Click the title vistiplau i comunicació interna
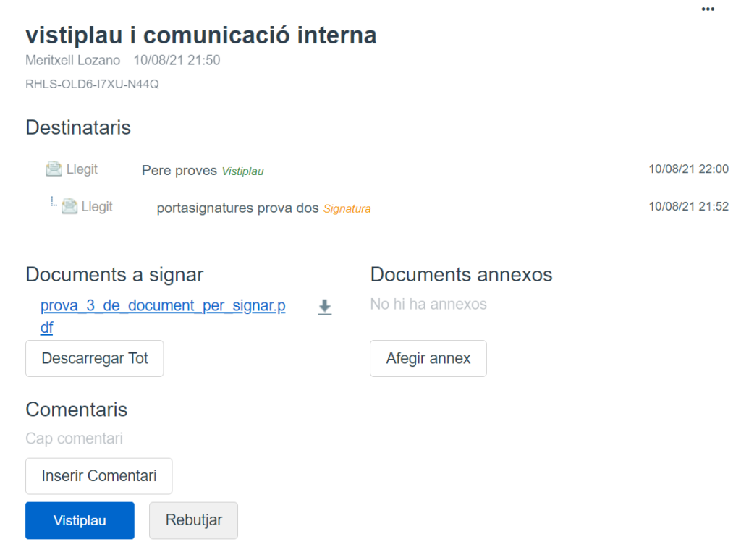This screenshot has height=560, width=741. pos(201,35)
